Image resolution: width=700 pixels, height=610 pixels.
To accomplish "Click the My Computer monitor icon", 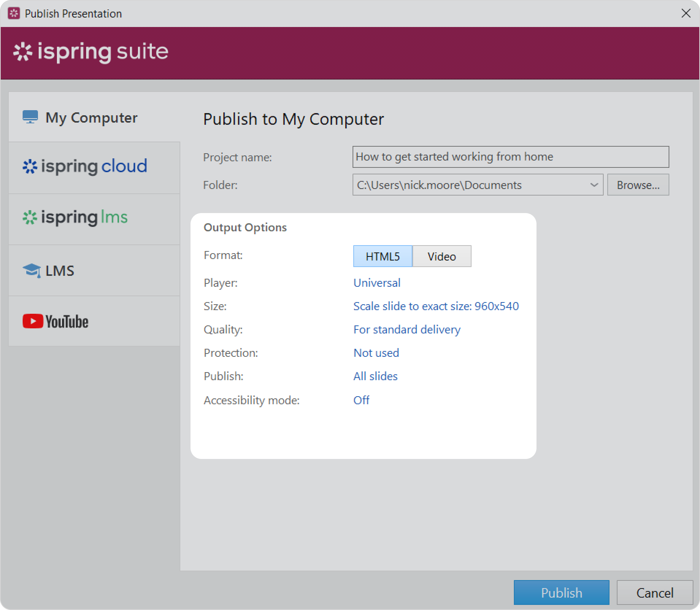I will pyautogui.click(x=30, y=117).
